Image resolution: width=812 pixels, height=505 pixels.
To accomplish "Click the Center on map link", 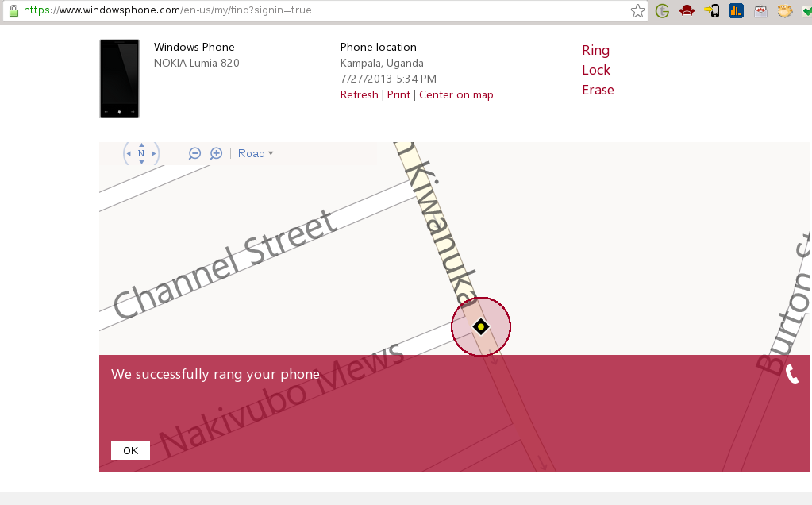I will [456, 94].
